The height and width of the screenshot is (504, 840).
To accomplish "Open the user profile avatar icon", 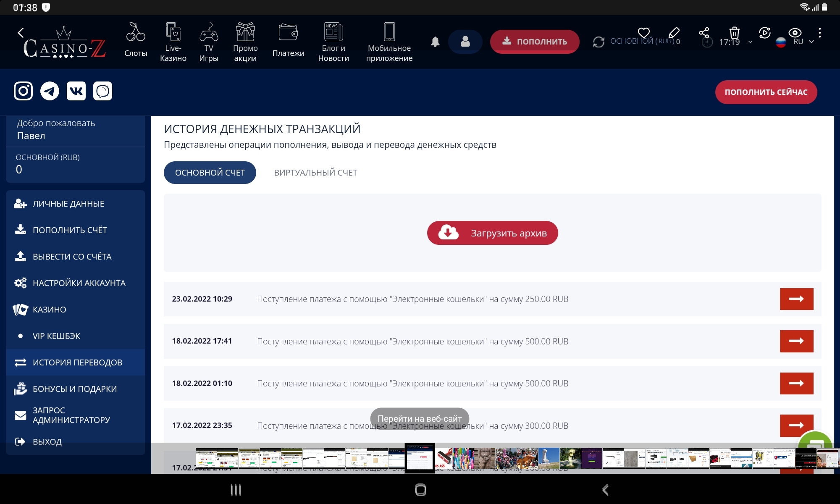I will [465, 42].
